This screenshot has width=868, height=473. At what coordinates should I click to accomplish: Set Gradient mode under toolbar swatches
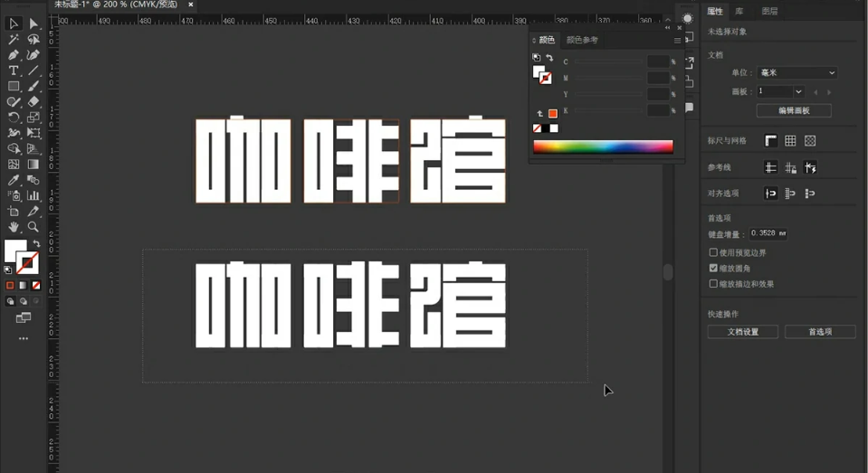(x=23, y=286)
